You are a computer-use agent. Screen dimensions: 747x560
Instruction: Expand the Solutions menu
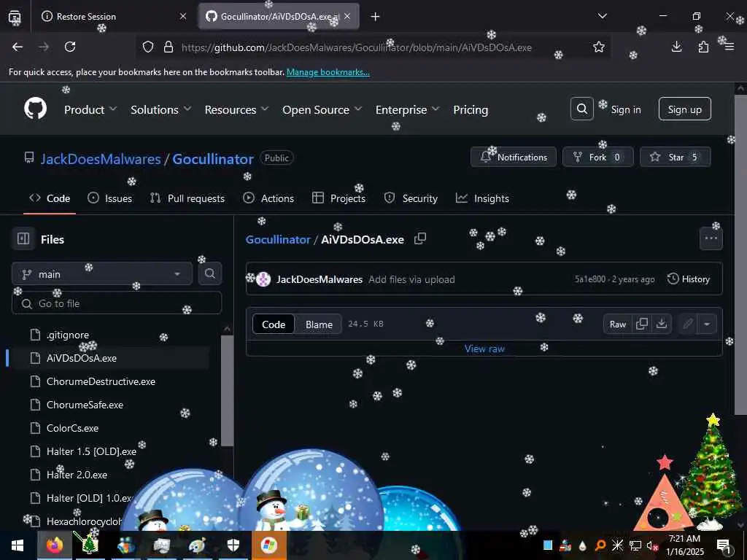(x=161, y=109)
